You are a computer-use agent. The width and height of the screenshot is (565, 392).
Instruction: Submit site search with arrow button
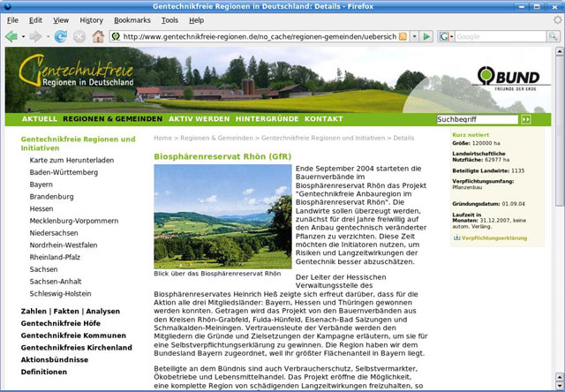526,119
